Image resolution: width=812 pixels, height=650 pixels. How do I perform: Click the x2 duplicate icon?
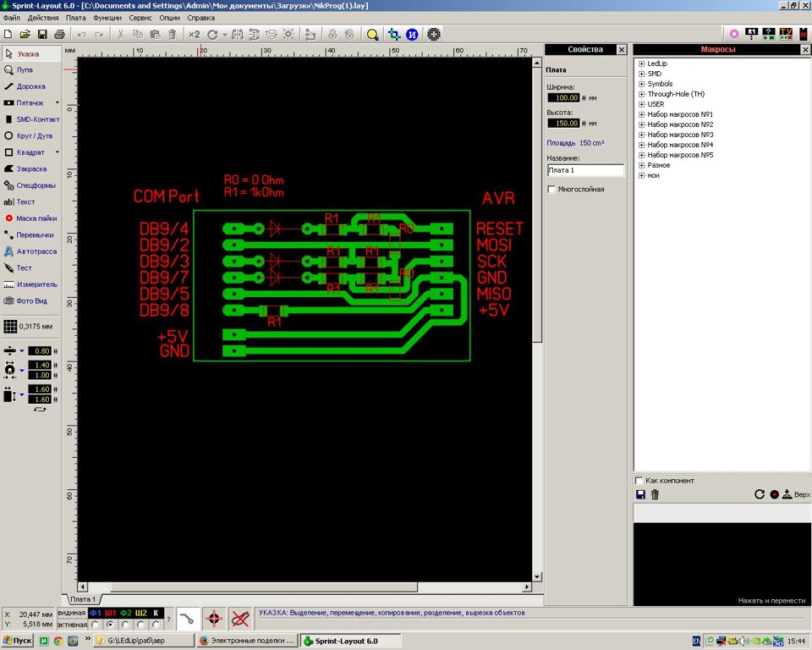click(x=195, y=34)
